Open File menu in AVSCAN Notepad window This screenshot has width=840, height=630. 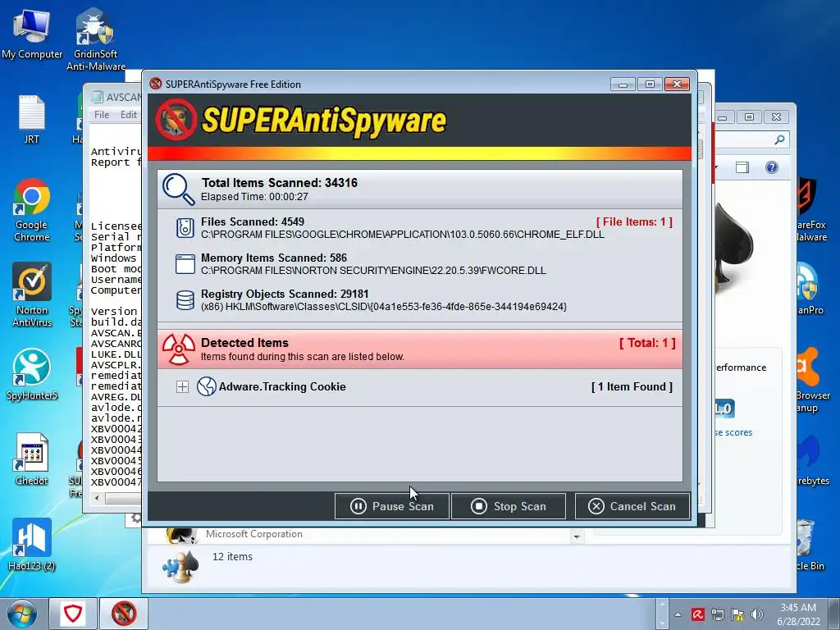tap(101, 115)
